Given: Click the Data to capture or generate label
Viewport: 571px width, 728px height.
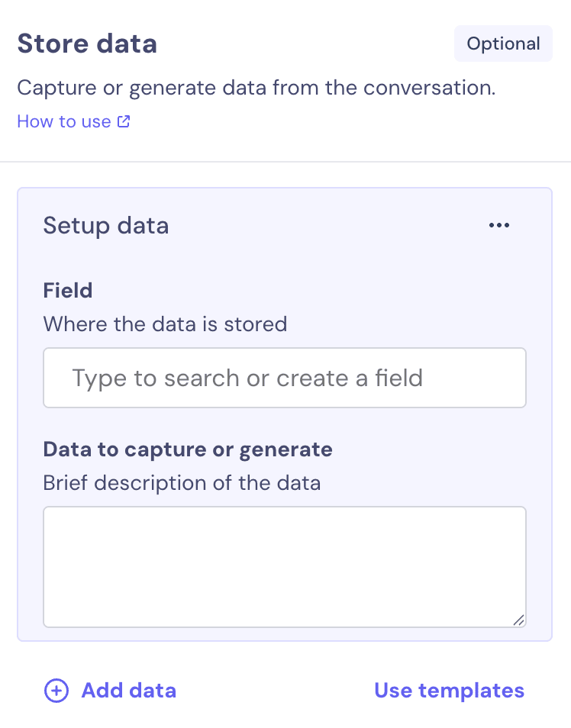Looking at the screenshot, I should [188, 449].
